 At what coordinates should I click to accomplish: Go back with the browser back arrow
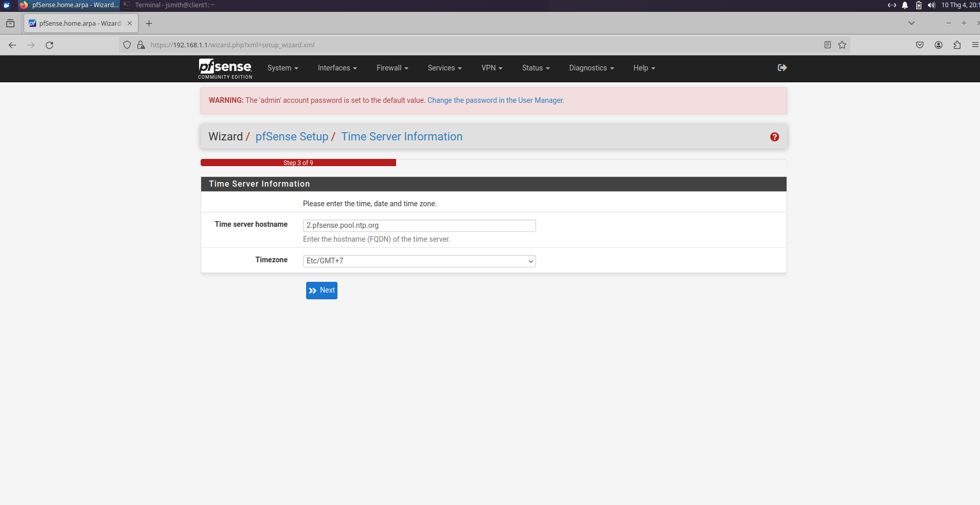coord(12,45)
